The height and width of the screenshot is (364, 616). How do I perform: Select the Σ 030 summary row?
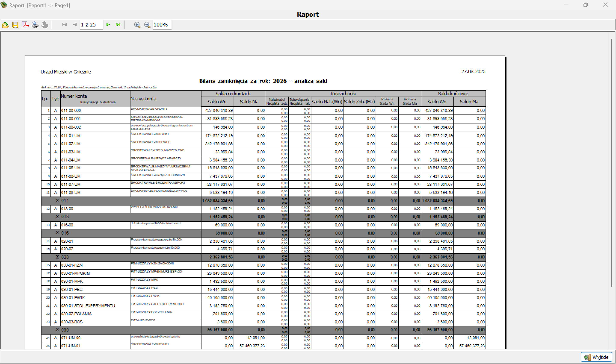pos(264,330)
